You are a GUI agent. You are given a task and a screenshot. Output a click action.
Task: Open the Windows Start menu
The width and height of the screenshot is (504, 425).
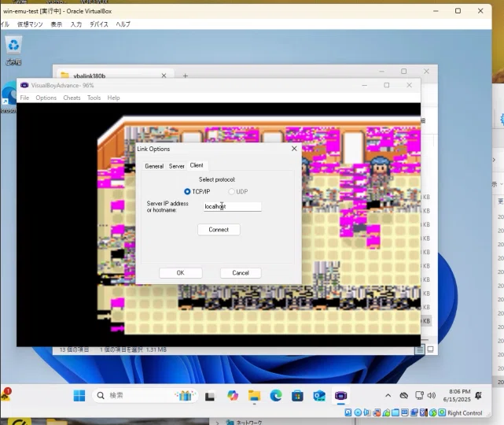pos(79,395)
